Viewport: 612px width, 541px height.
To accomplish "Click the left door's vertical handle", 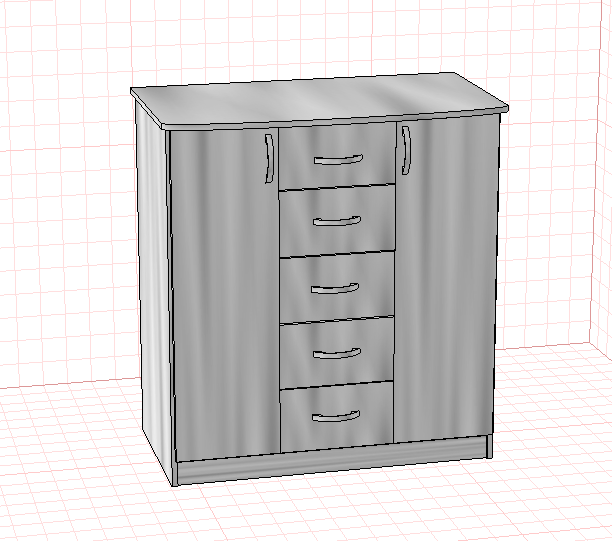I will 269,158.
